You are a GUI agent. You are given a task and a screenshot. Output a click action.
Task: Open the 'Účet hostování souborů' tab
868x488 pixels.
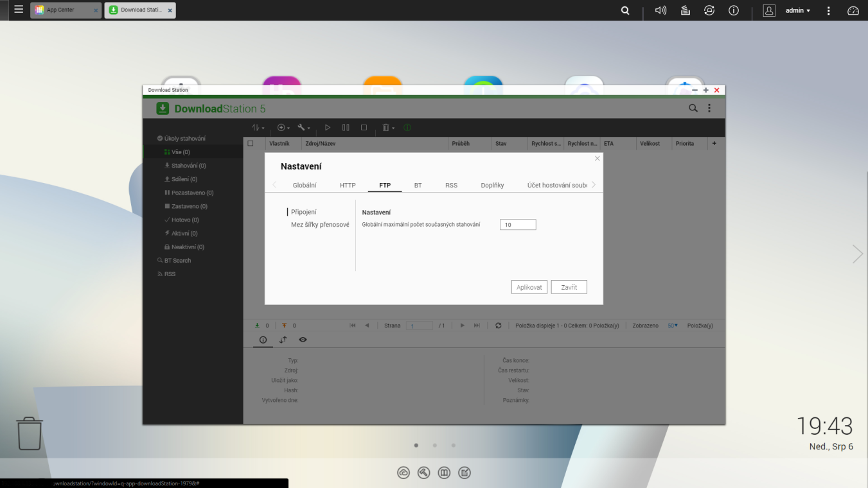coord(557,185)
